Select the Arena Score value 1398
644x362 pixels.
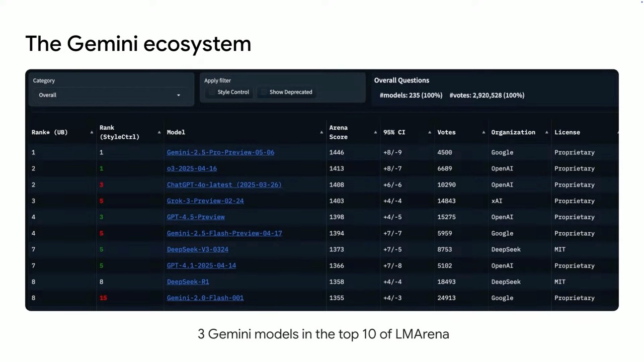(337, 217)
